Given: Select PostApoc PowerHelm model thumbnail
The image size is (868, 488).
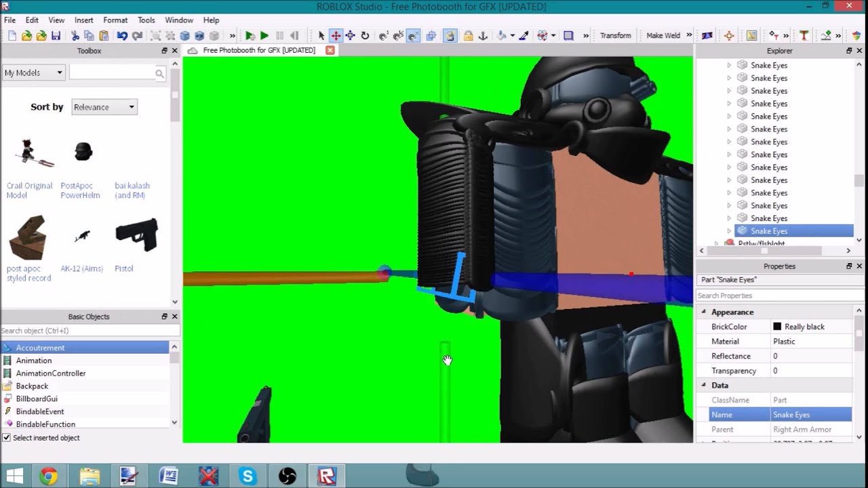Looking at the screenshot, I should [x=83, y=152].
